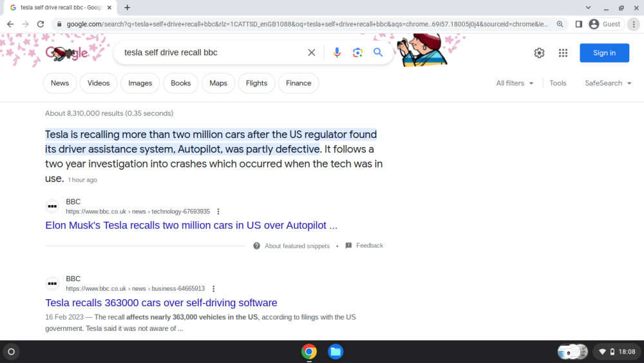Click the bbc.co.uk technology-67693935 URL
This screenshot has width=644, height=363.
click(x=138, y=211)
